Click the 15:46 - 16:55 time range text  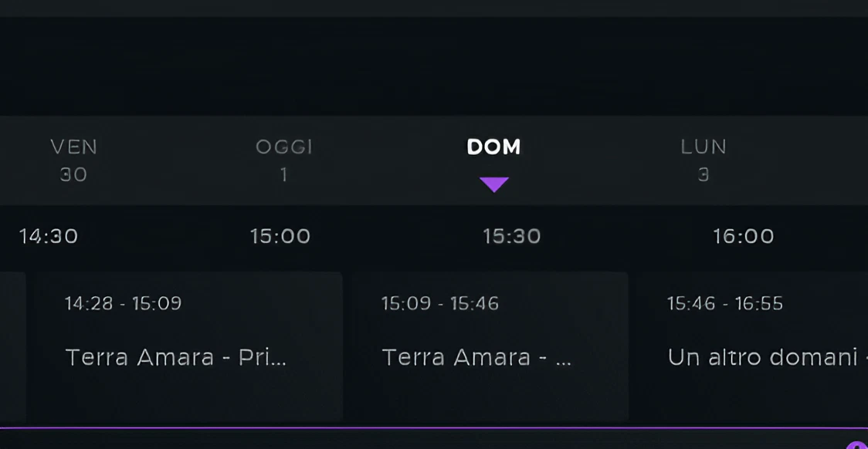point(725,303)
